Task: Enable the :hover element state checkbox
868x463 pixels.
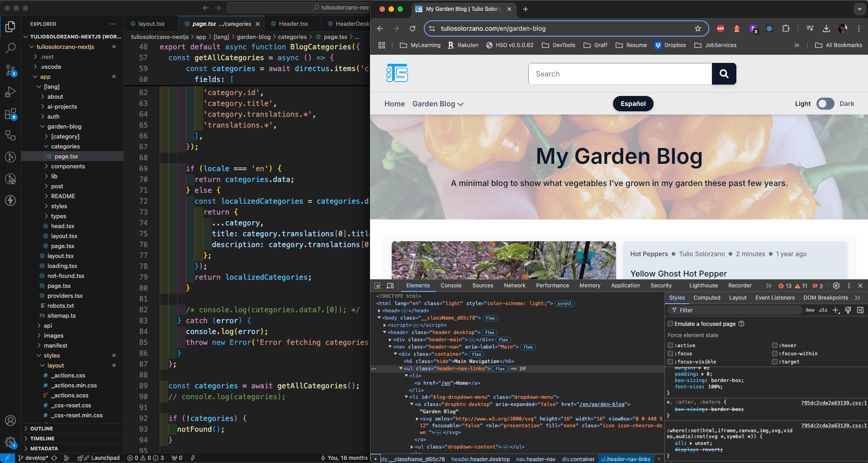Action: 775,345
